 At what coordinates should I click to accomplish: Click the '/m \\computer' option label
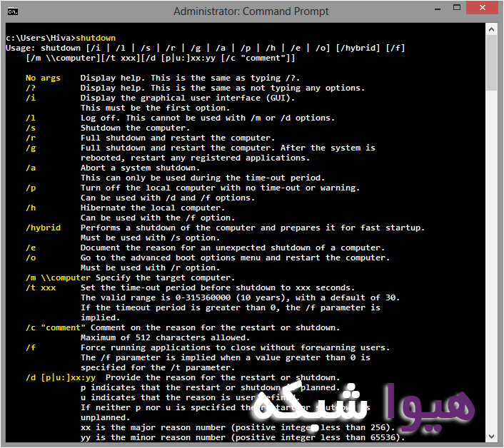(58, 278)
